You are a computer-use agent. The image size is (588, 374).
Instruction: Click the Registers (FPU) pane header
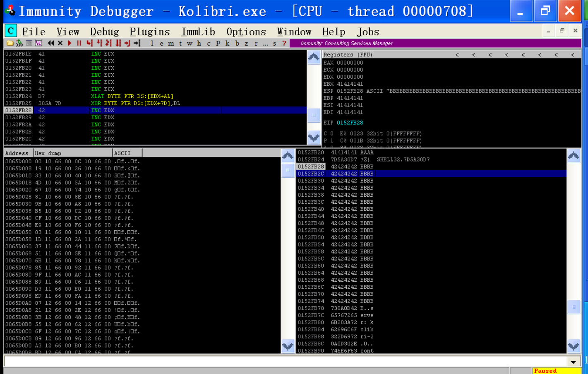452,55
